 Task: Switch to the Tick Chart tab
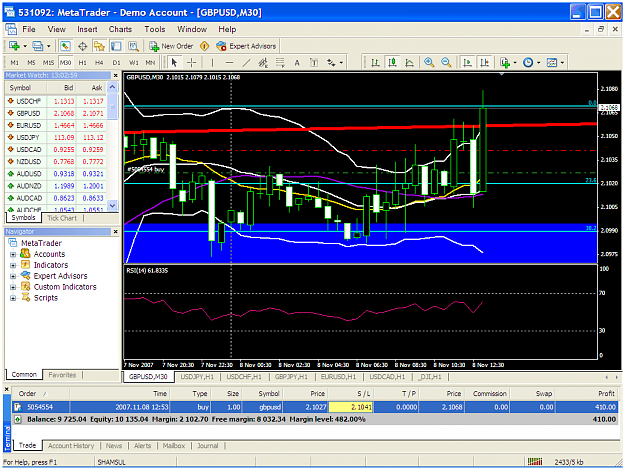click(x=62, y=218)
